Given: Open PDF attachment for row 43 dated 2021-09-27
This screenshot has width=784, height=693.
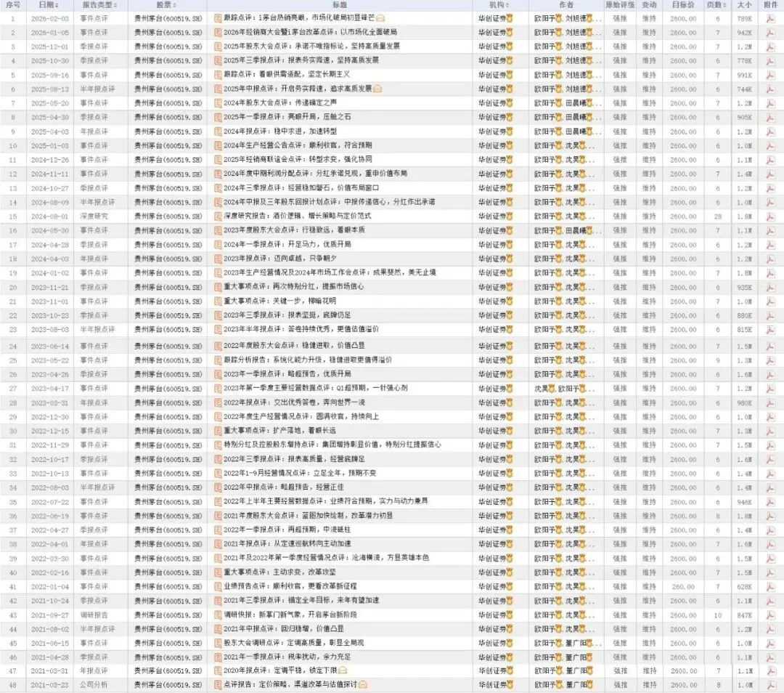Looking at the screenshot, I should [x=770, y=615].
